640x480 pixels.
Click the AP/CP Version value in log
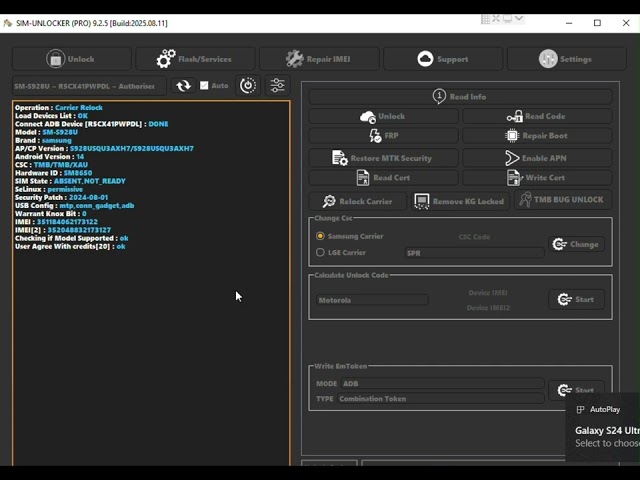coord(132,148)
